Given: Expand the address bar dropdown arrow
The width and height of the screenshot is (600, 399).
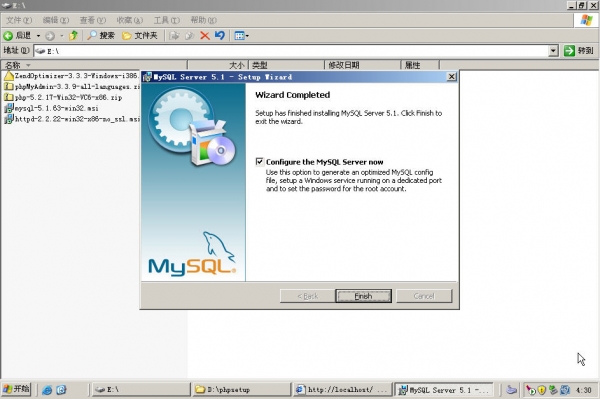Looking at the screenshot, I should coord(553,50).
